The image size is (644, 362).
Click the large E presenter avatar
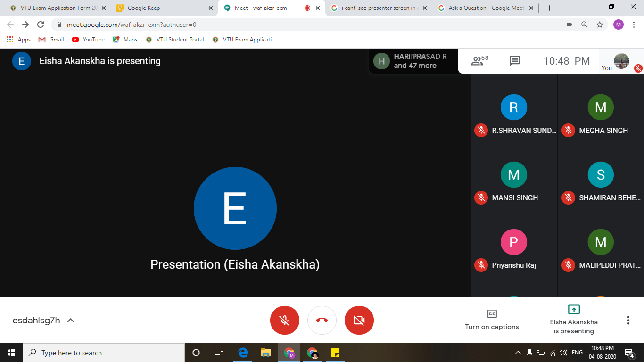235,208
